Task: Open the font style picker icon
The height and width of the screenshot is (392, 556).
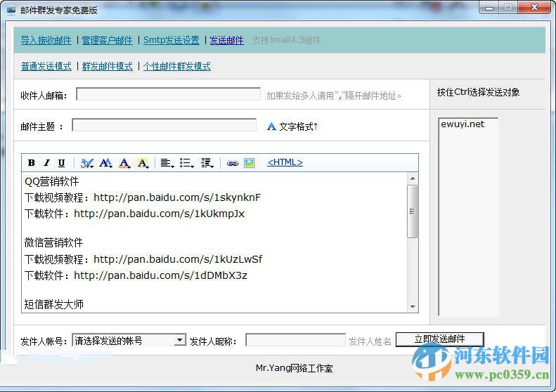Action: [87, 163]
